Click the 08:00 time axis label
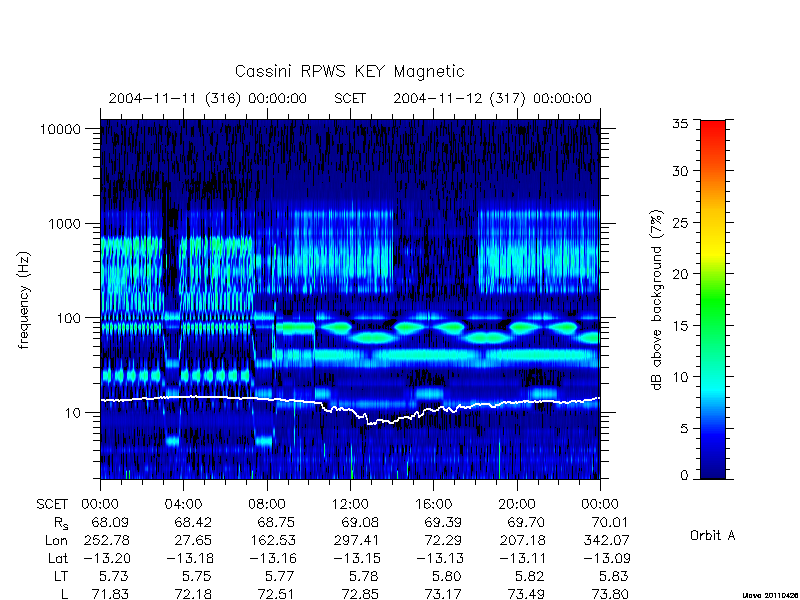Screen dimensions: 800x600 267,505
